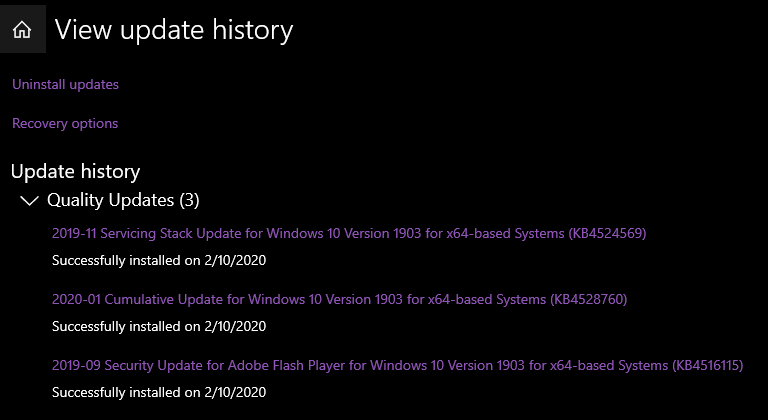The width and height of the screenshot is (768, 420).
Task: Click the KB4516115 article number
Action: (x=708, y=365)
